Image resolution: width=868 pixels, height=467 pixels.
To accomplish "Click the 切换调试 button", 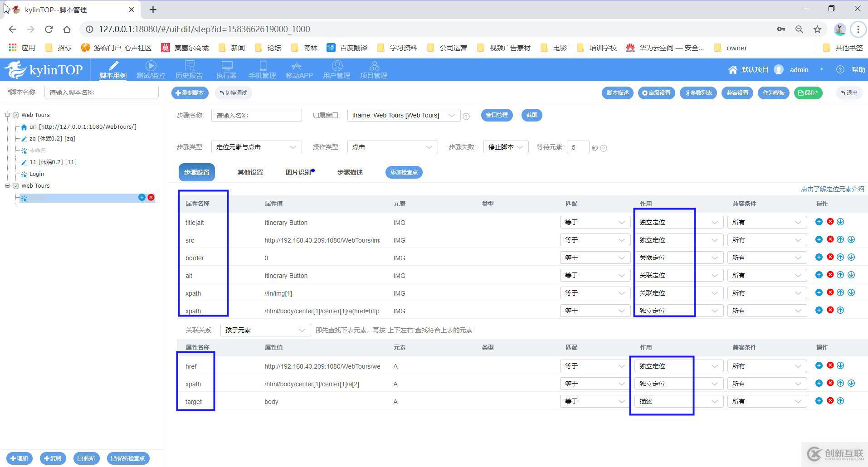I will click(234, 93).
